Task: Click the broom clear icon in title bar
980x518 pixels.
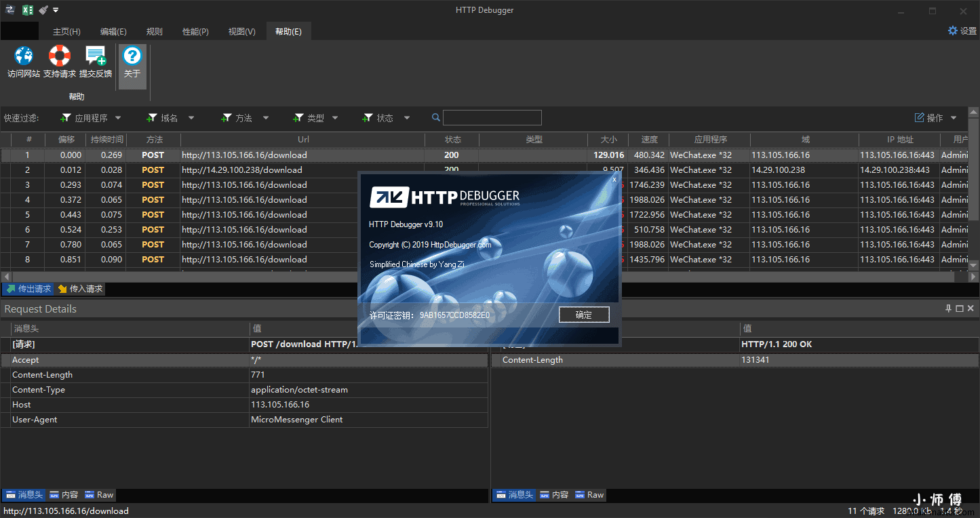Action: pos(43,10)
